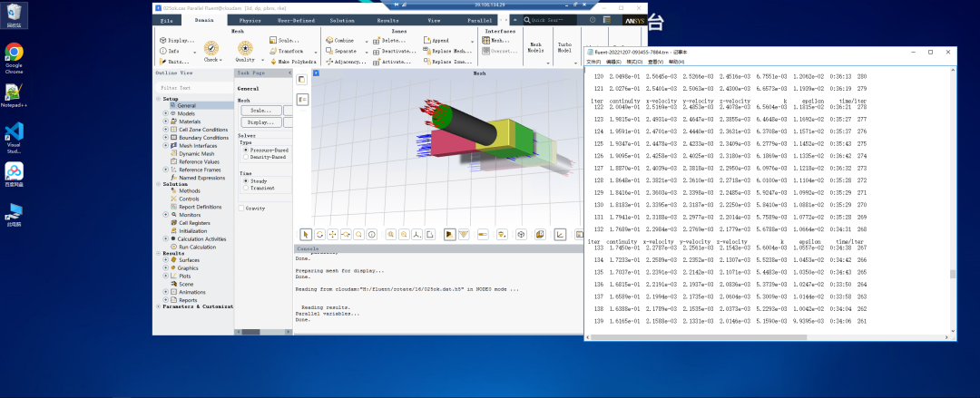Open Notepad++ desktop shortcut
The width and height of the screenshot is (980, 398).
click(14, 95)
